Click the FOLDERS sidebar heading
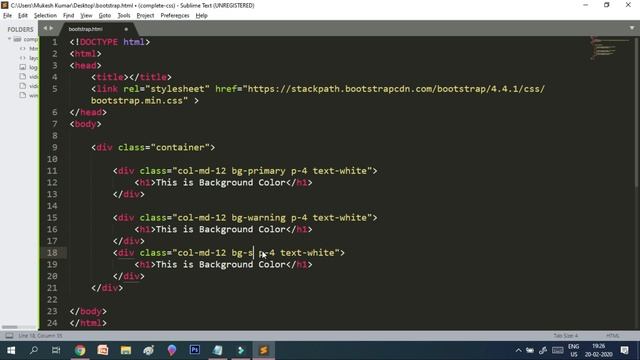The height and width of the screenshot is (360, 640). [20, 29]
